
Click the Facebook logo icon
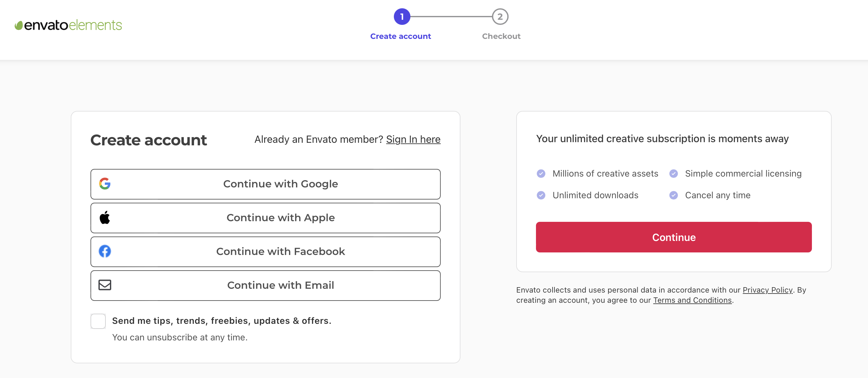click(x=105, y=252)
